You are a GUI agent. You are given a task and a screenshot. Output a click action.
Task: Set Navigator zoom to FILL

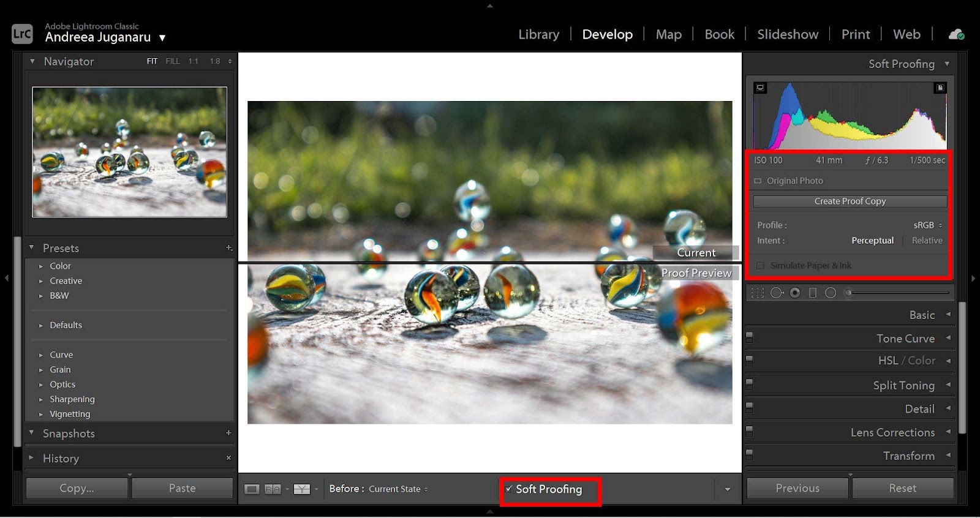pos(173,61)
